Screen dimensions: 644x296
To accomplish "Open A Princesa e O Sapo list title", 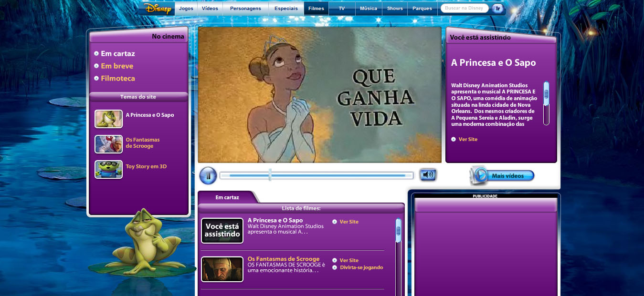I will [x=275, y=220].
